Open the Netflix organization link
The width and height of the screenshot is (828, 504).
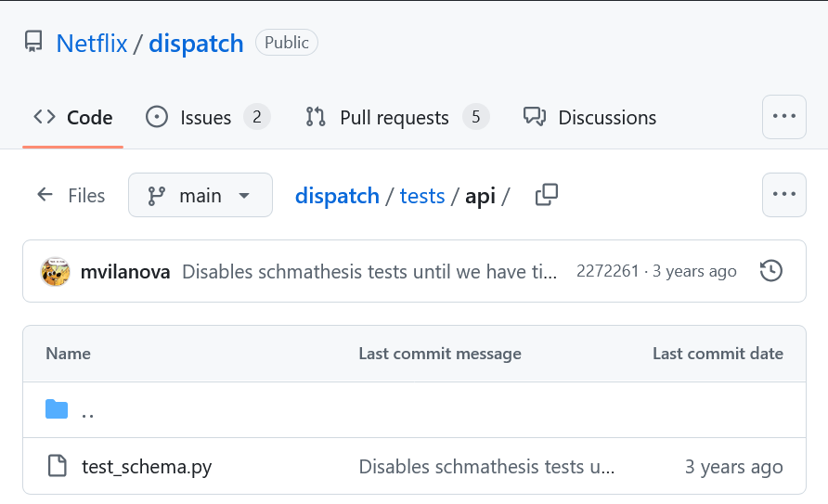pyautogui.click(x=92, y=44)
